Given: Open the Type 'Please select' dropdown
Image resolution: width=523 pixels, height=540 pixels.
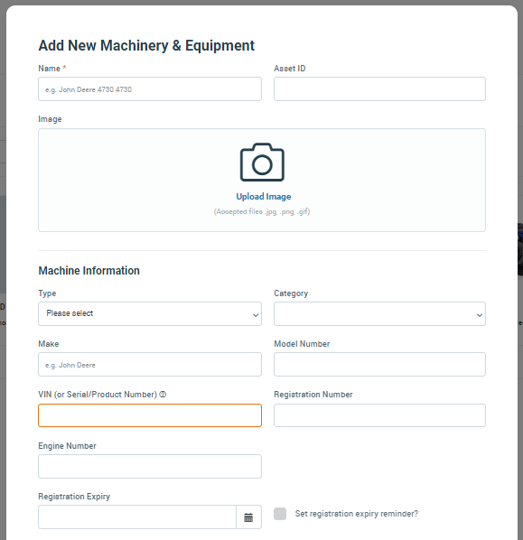Looking at the screenshot, I should tap(150, 314).
